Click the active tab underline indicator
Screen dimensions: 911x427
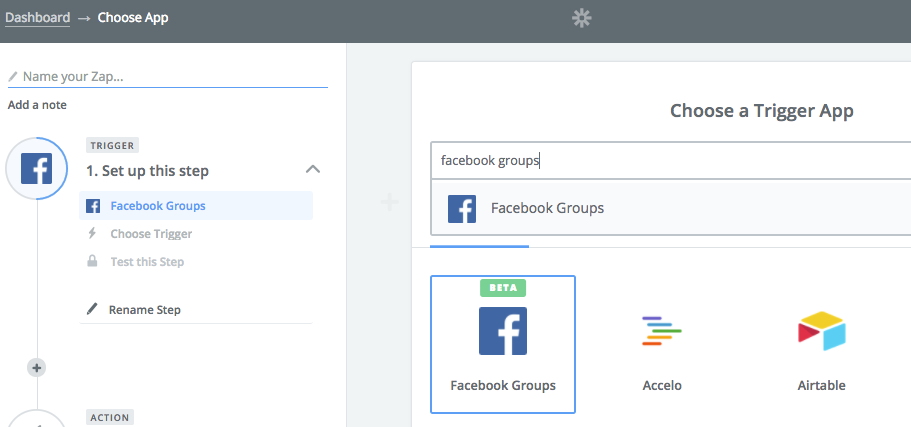click(x=479, y=246)
